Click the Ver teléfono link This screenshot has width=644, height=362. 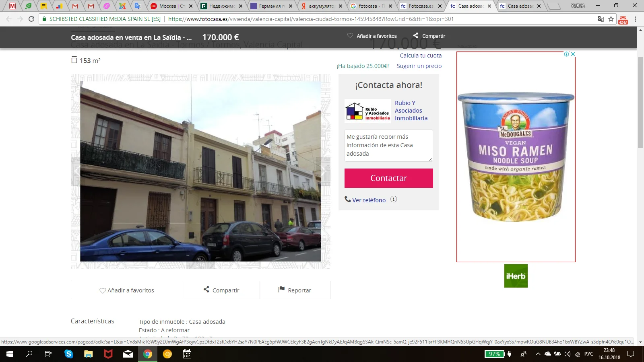[369, 200]
